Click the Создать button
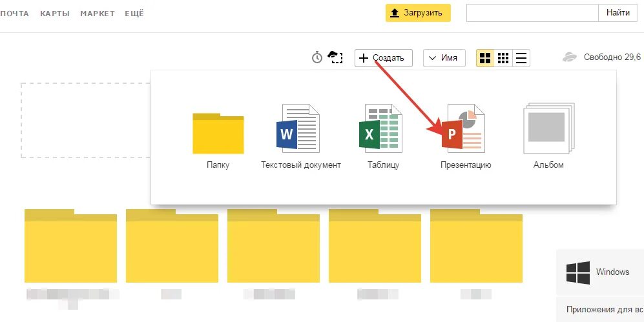This screenshot has width=644, height=322. 383,58
